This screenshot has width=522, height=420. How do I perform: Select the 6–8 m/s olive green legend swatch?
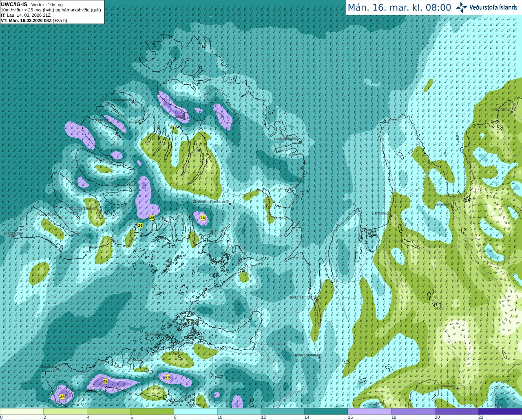(x=153, y=411)
